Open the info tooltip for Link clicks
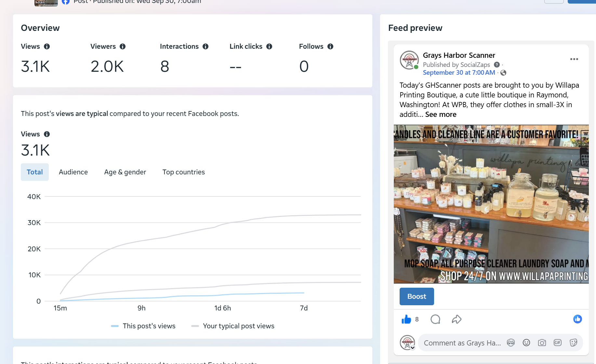This screenshot has width=596, height=364. (269, 46)
